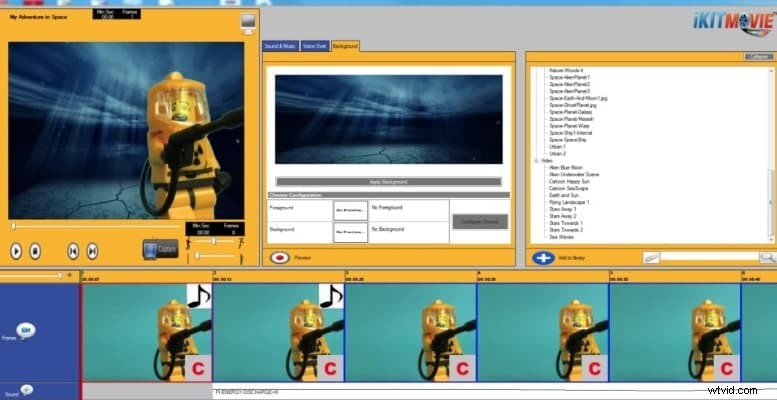The height and width of the screenshot is (400, 777).
Task: Click the blue plus Add to library icon
Action: (x=543, y=258)
